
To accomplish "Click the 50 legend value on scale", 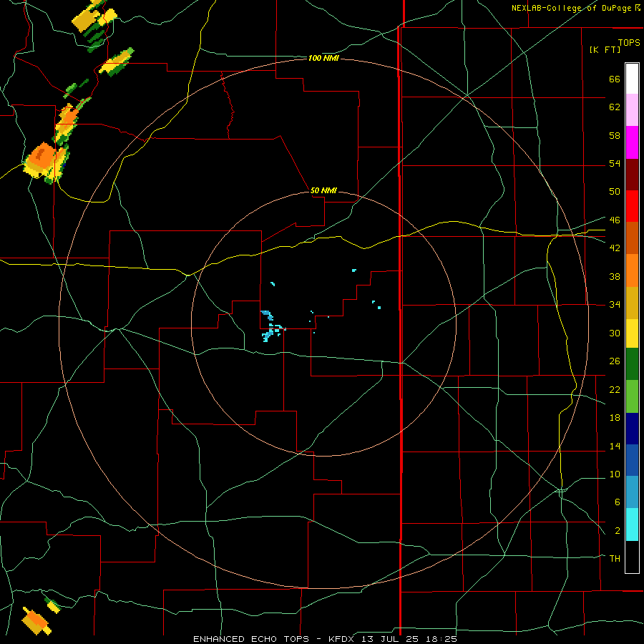I will point(615,192).
